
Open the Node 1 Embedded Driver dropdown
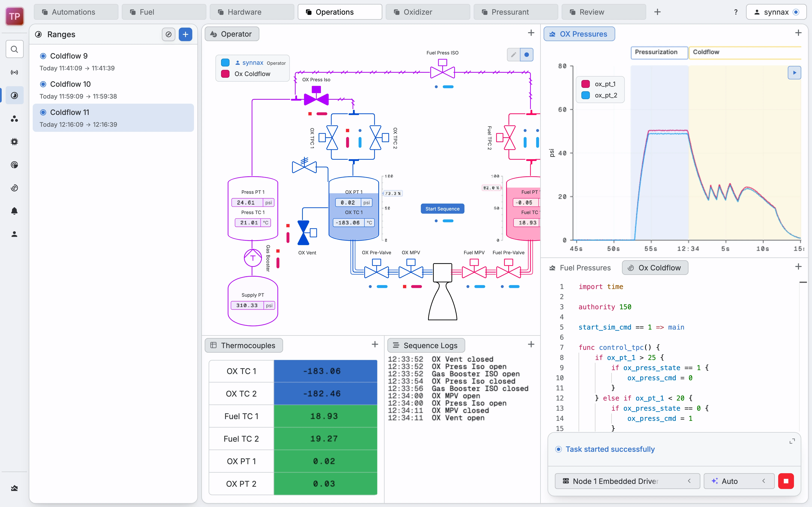tap(627, 481)
